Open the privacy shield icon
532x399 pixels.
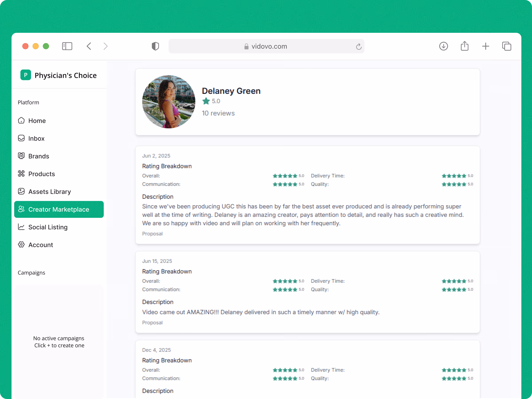[x=155, y=46]
